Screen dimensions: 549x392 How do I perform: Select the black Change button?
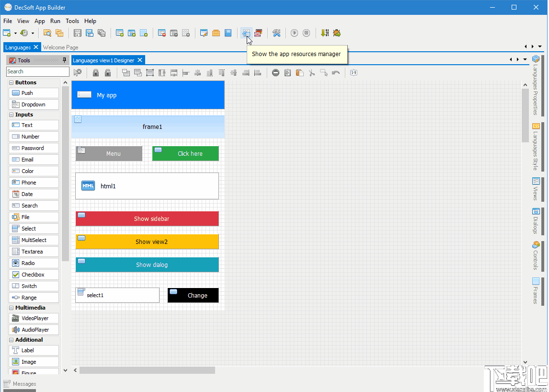tap(193, 295)
